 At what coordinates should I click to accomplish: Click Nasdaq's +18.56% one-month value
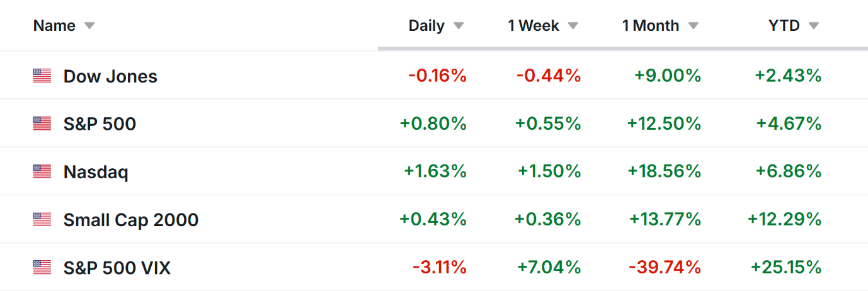(x=664, y=172)
